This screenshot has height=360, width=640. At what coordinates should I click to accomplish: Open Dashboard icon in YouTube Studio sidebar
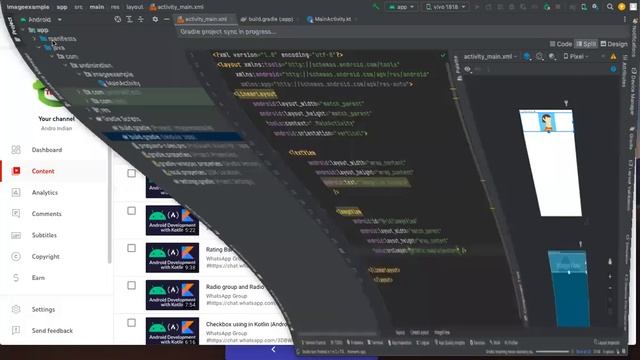click(16, 150)
